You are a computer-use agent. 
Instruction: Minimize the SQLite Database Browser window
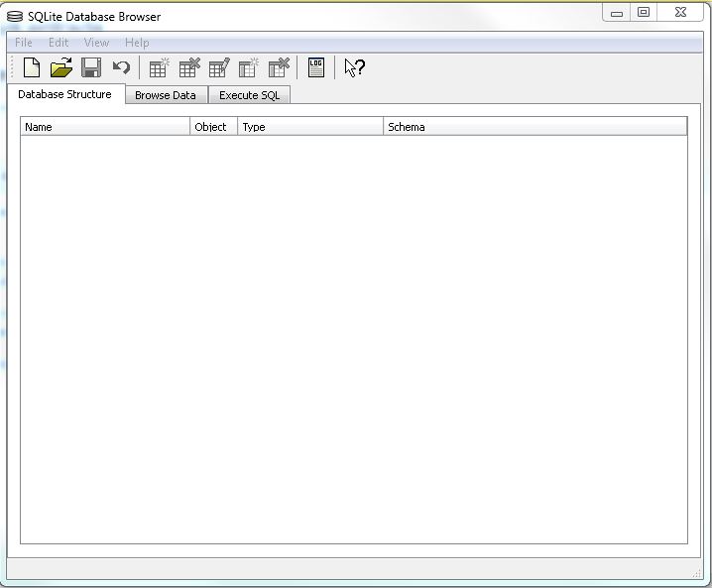[x=616, y=13]
